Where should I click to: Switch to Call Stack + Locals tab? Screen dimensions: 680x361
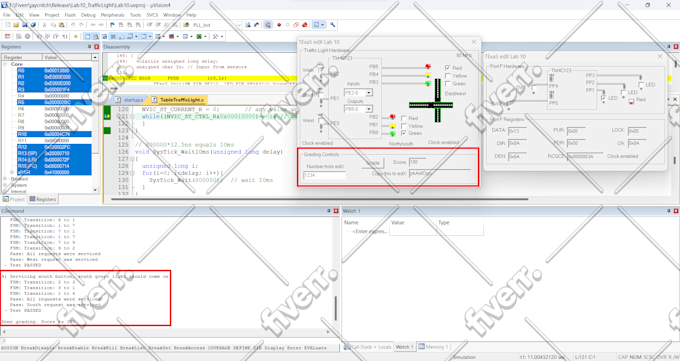click(368, 347)
